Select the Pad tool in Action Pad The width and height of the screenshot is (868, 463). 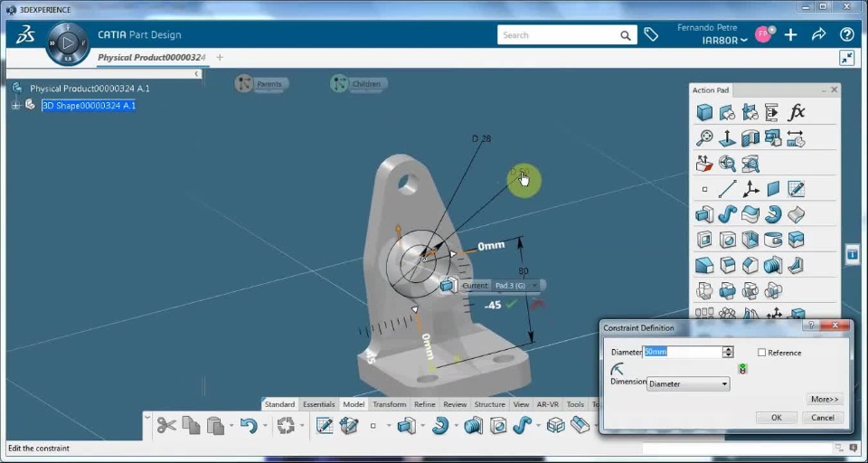click(x=704, y=214)
